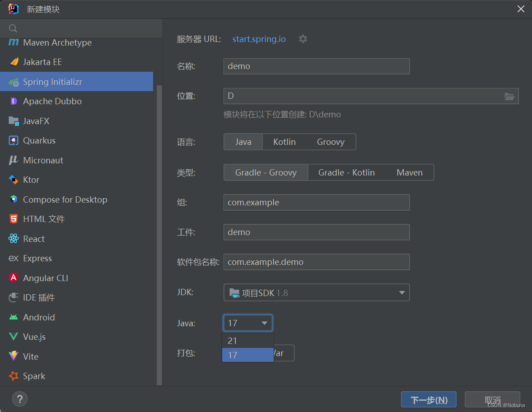Collapse the Java version dropdown arrow
Viewport: 532px width, 412px height.
coord(265,323)
